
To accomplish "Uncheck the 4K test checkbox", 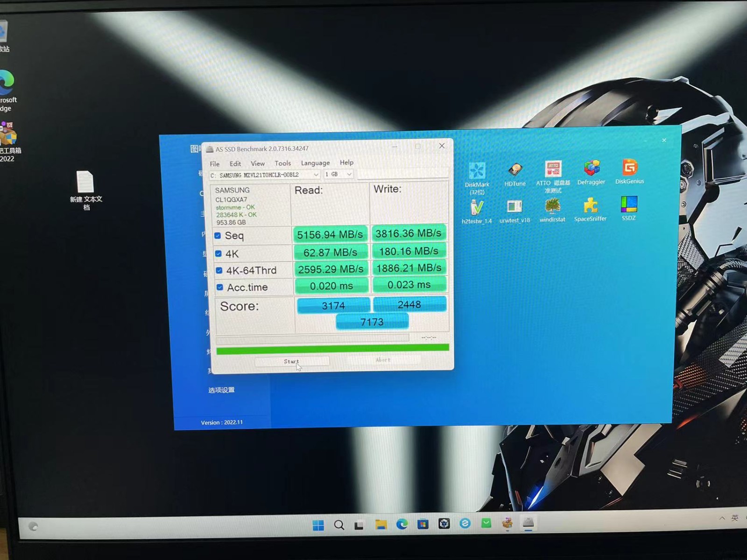I will point(218,254).
